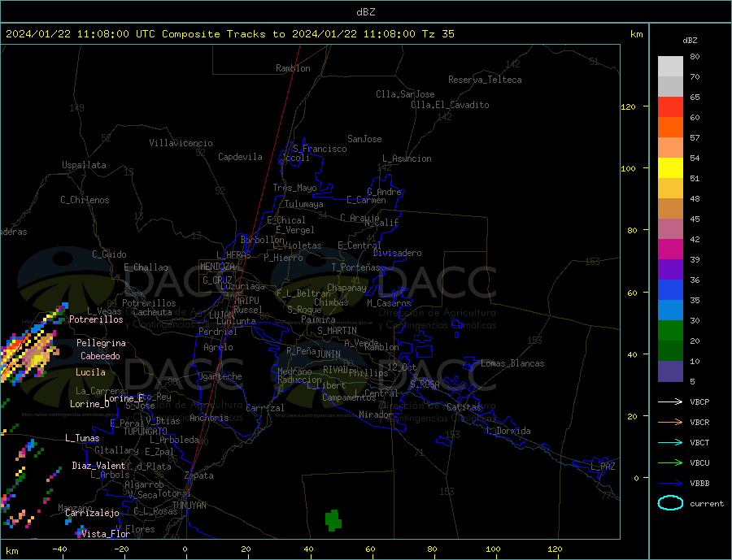
Task: Click the VBCT legend label
Action: point(699,442)
